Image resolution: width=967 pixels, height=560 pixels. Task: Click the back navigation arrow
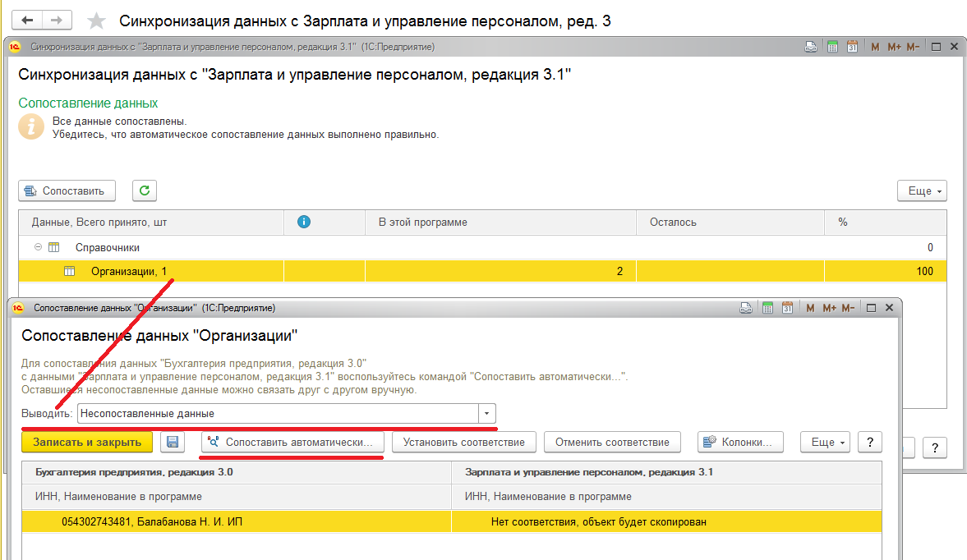29,20
